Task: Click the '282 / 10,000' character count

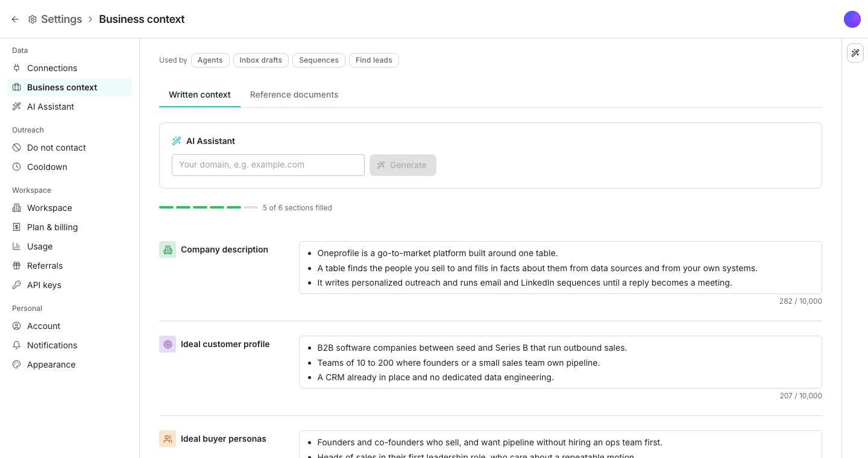Action: 800,301
